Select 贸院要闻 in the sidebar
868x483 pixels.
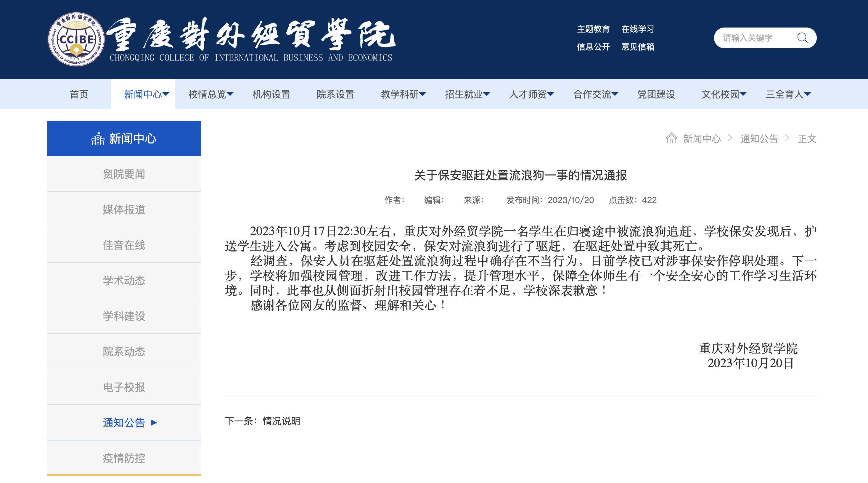click(124, 174)
